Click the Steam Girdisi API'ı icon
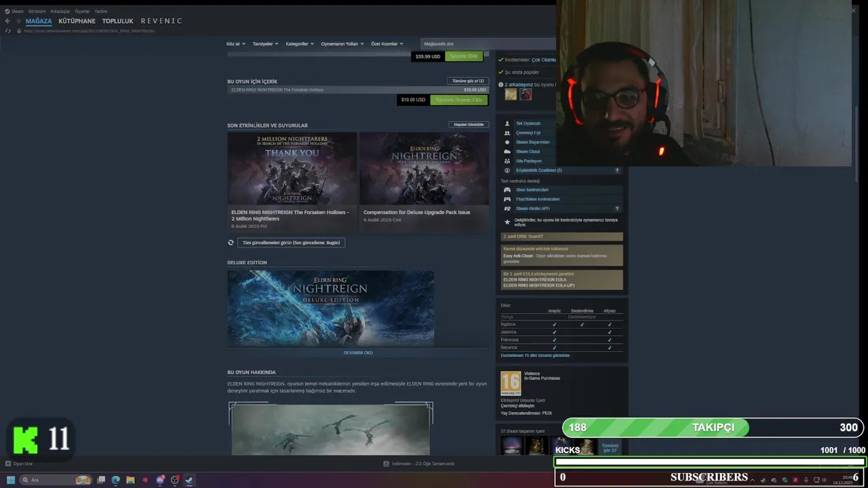This screenshot has width=868, height=488. coord(507,209)
